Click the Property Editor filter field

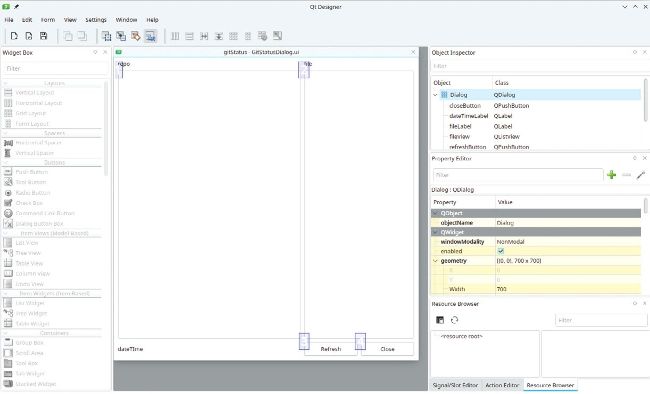pos(517,175)
